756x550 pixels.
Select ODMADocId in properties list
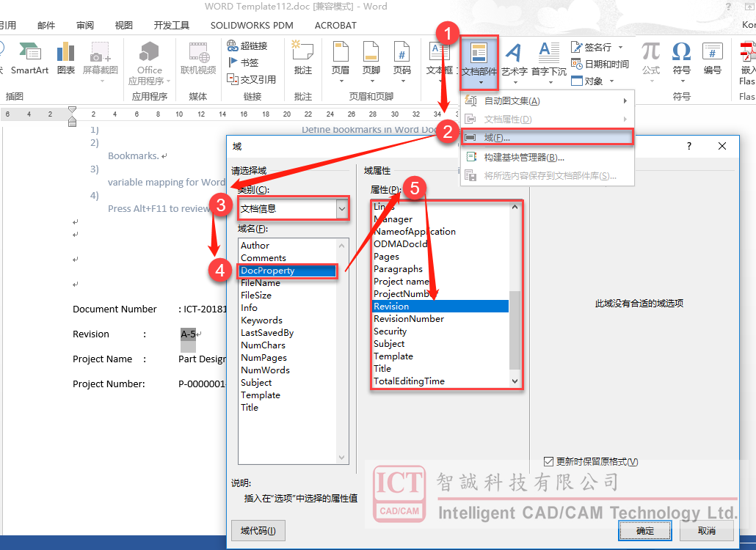coord(440,243)
